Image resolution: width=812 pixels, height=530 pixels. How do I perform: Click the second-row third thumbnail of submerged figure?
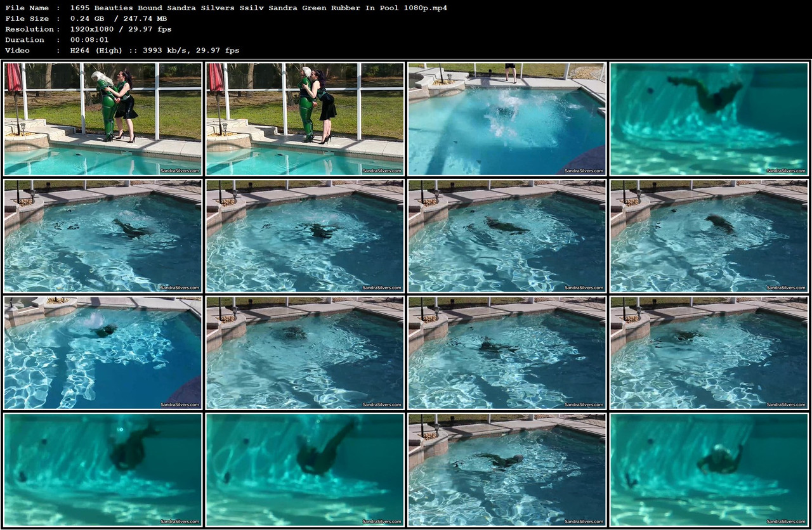point(505,235)
